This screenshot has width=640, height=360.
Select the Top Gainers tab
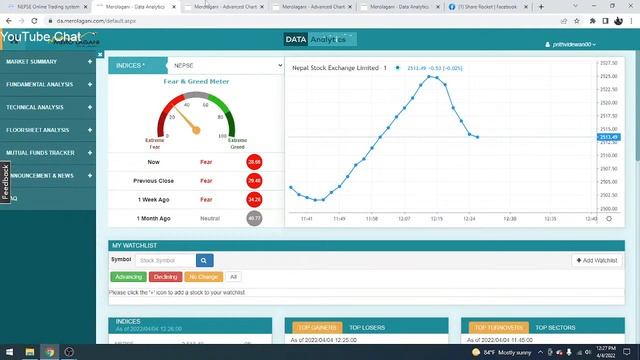pos(317,328)
